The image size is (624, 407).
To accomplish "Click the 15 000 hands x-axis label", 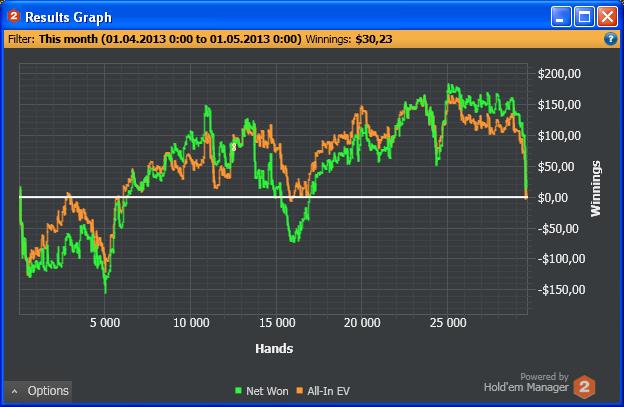I will pyautogui.click(x=277, y=323).
